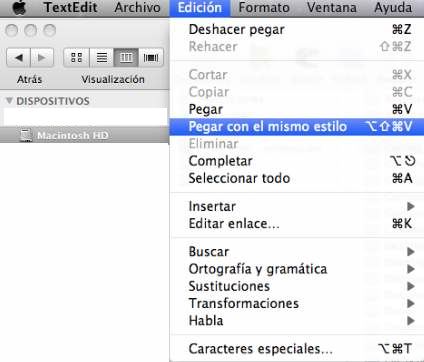Screen dimensions: 424x362
Task: Choose Pegar con el mismo estilo
Action: pyautogui.click(x=297, y=127)
